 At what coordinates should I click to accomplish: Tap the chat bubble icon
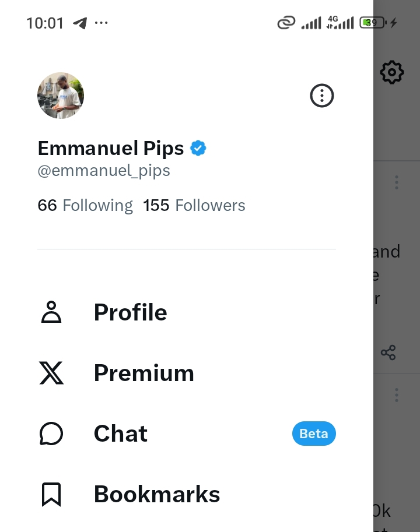click(51, 434)
